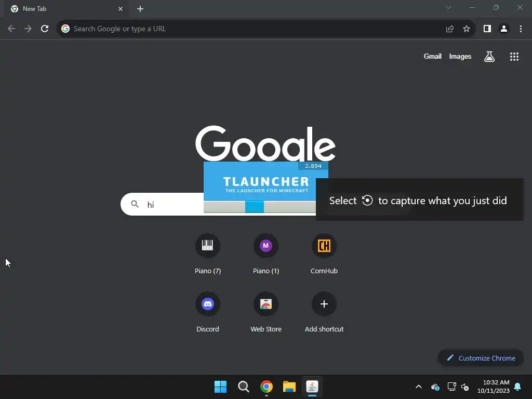Open the Google apps grid

point(514,57)
